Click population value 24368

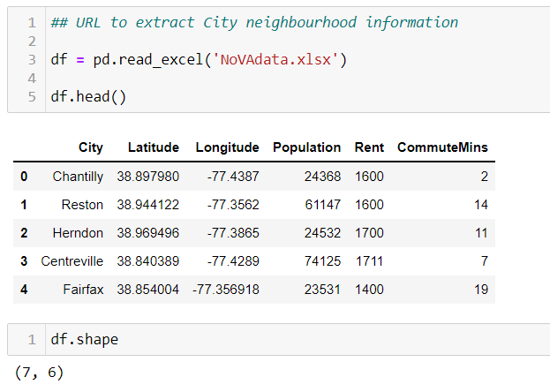322,177
